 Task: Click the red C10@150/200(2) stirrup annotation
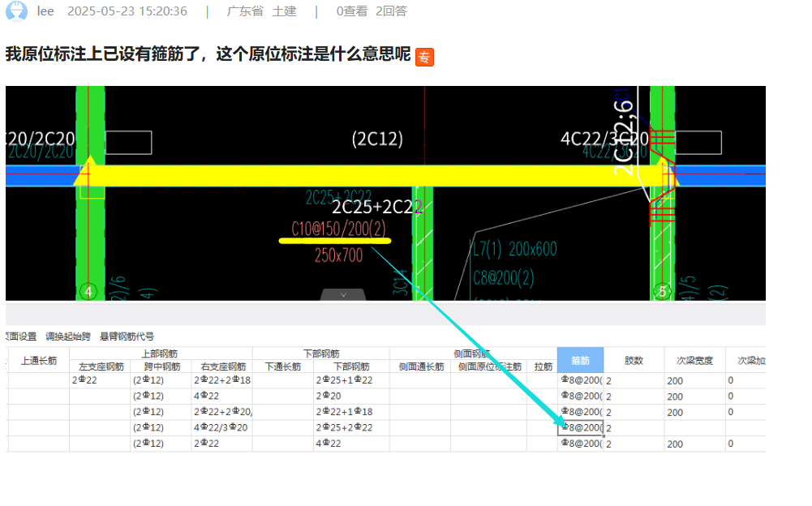[338, 229]
